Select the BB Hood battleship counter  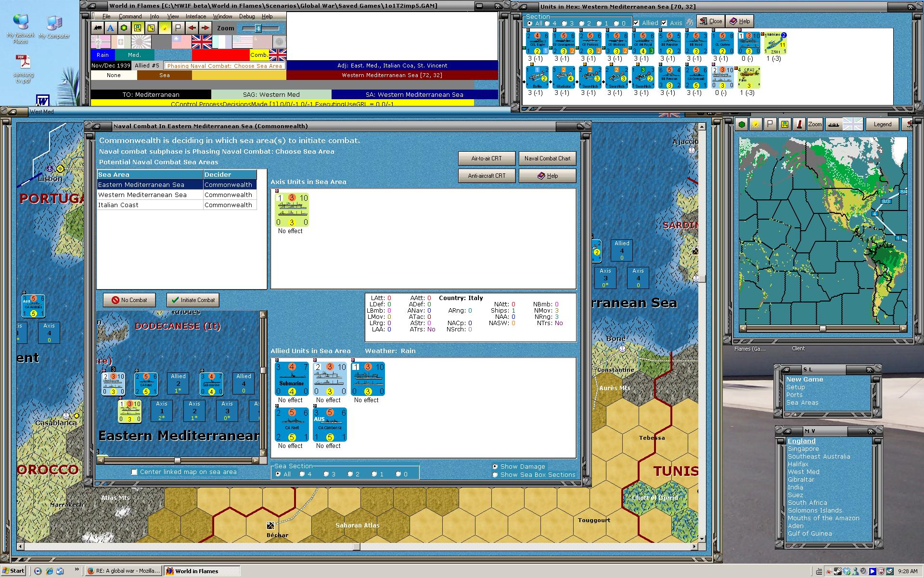click(696, 43)
